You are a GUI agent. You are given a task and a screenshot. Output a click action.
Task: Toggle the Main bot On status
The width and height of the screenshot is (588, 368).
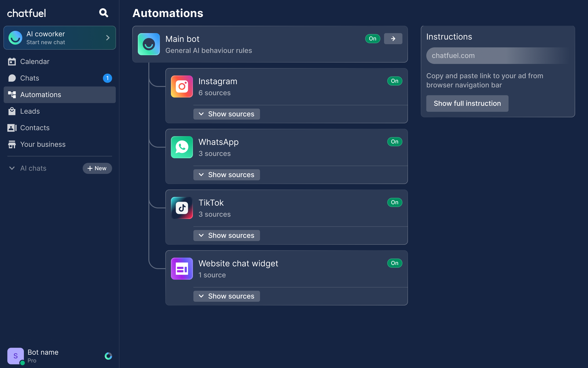click(x=373, y=39)
